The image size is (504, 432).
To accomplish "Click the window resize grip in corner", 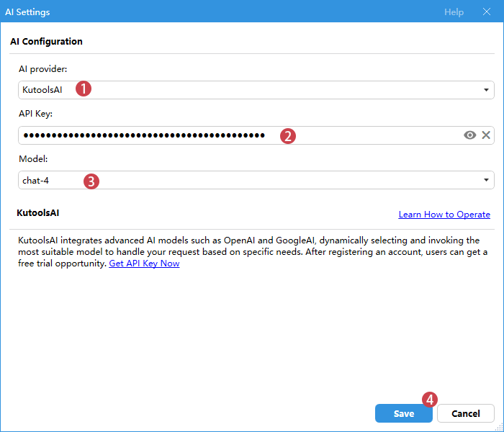I will (x=499, y=427).
